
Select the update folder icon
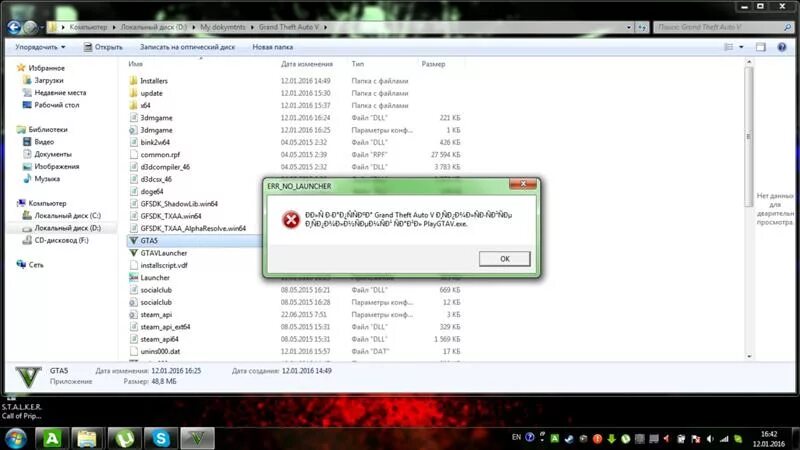pos(133,93)
